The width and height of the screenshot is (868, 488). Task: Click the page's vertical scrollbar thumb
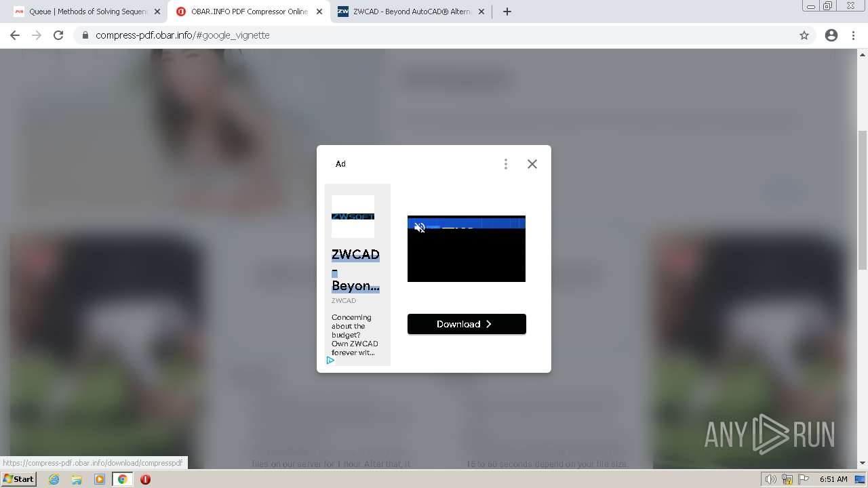click(863, 200)
